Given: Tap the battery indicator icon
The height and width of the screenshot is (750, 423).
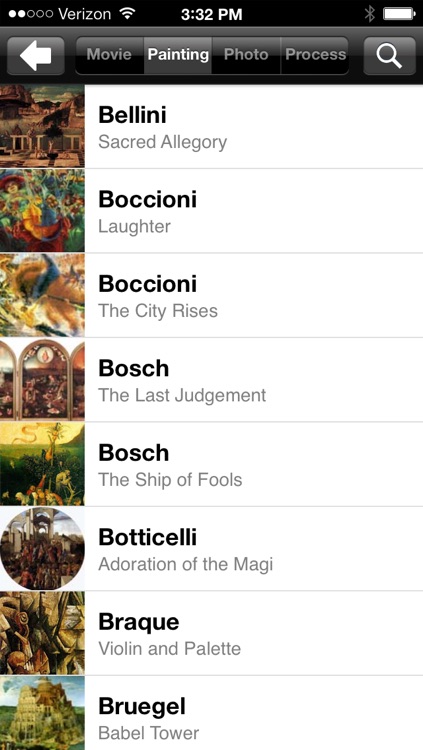Looking at the screenshot, I should click(x=399, y=14).
